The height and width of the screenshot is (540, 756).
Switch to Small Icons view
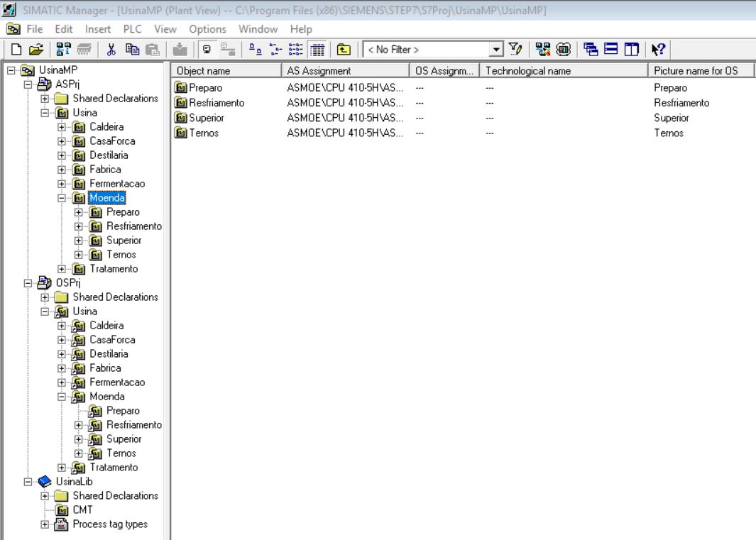[x=275, y=49]
